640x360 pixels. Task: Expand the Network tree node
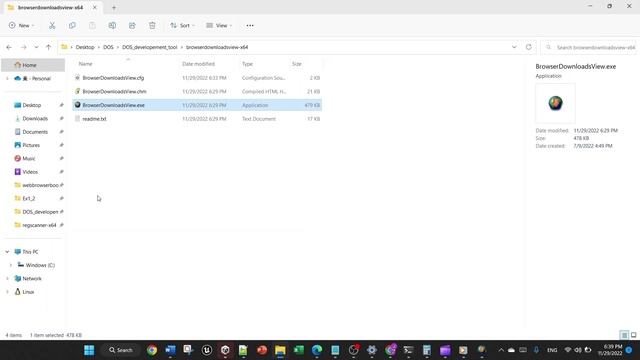tap(7, 278)
